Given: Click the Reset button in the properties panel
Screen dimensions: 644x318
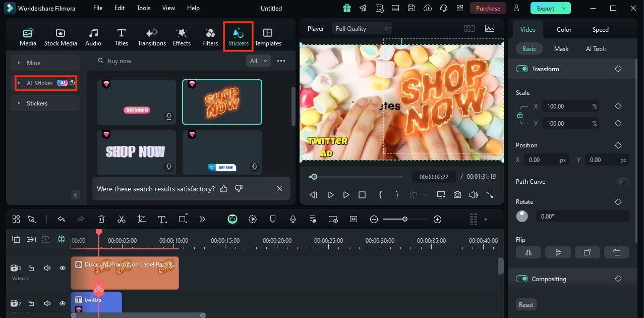Looking at the screenshot, I should click(526, 304).
